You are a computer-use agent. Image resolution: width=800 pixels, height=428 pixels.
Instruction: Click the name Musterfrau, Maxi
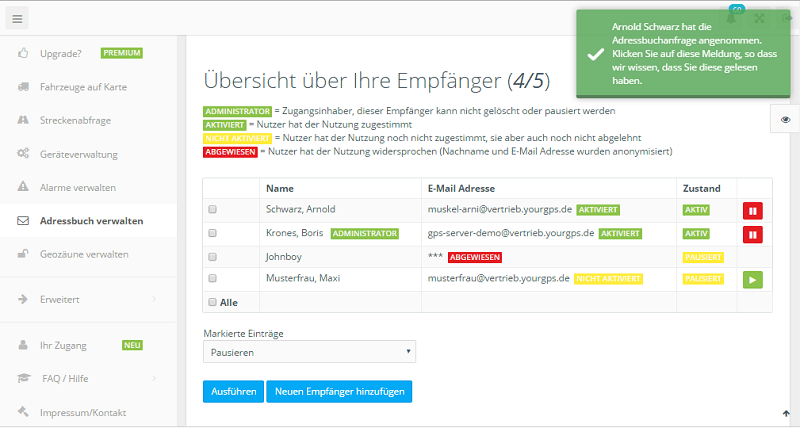click(303, 278)
